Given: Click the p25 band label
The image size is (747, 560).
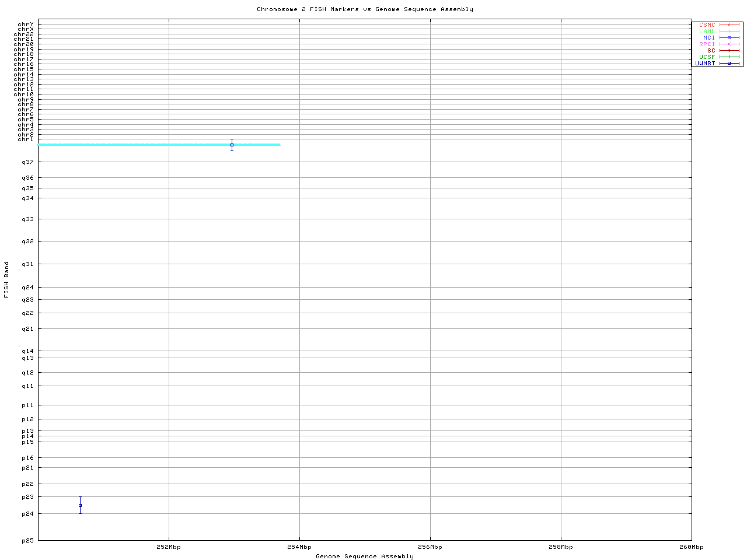Looking at the screenshot, I should [27, 540].
